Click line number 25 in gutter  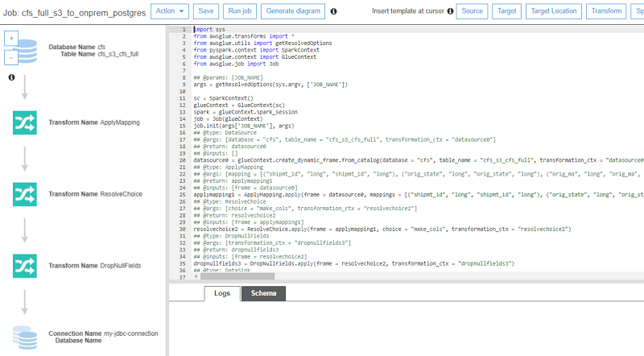[x=183, y=195]
